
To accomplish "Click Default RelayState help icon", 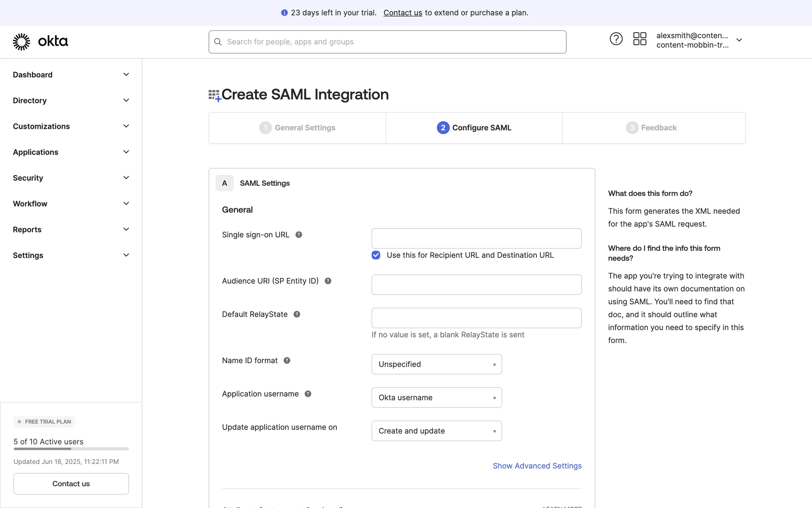I will (x=297, y=315).
